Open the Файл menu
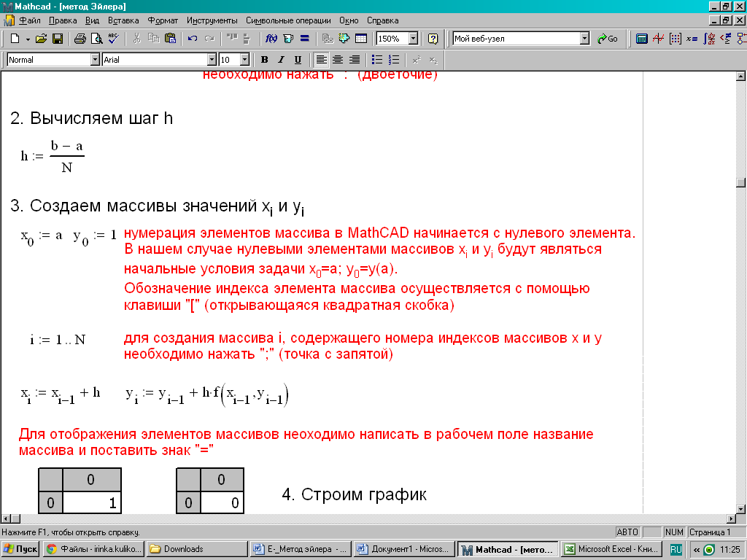 pos(29,20)
